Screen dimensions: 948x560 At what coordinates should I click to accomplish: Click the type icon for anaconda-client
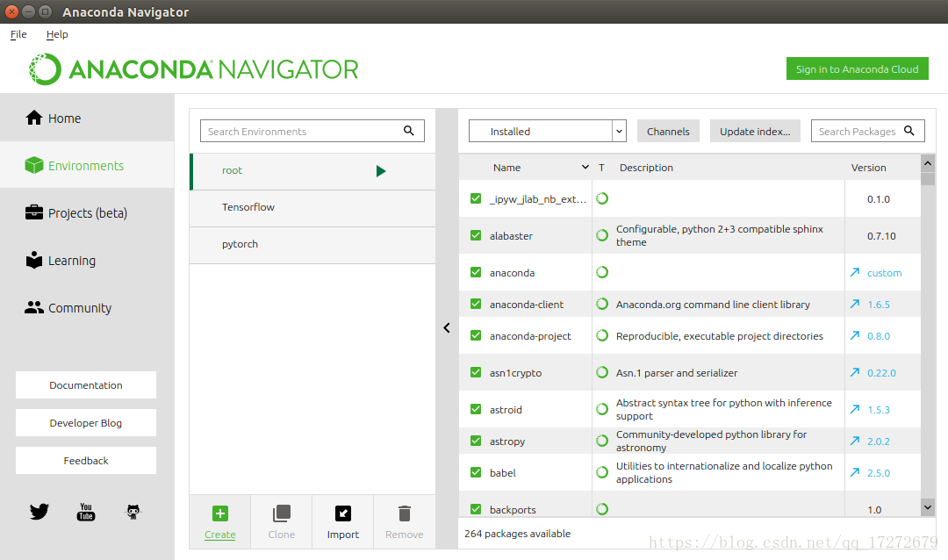click(x=602, y=304)
